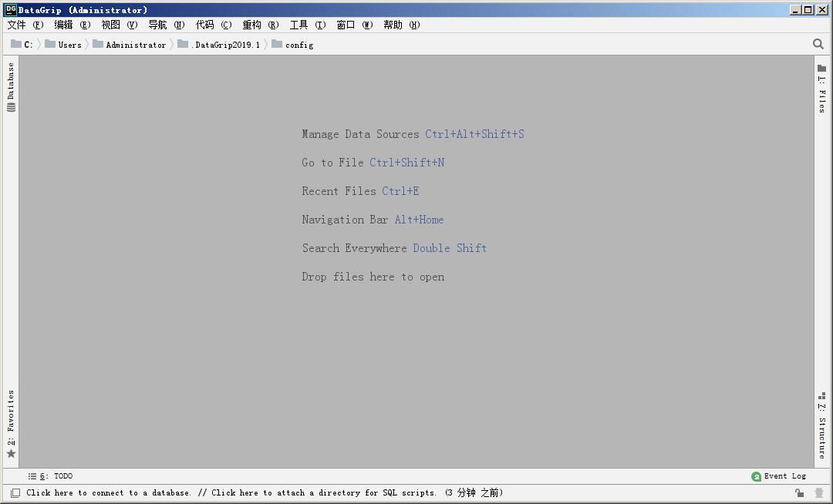Open the 视图 (V) menu
The height and width of the screenshot is (504, 833).
[120, 25]
